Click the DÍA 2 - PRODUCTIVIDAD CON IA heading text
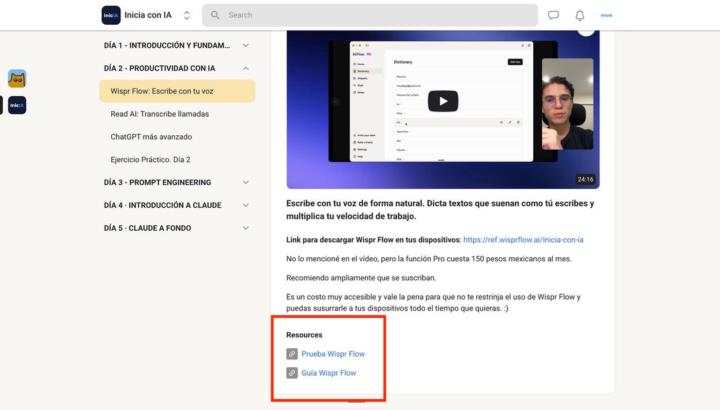The image size is (720, 410). 159,68
